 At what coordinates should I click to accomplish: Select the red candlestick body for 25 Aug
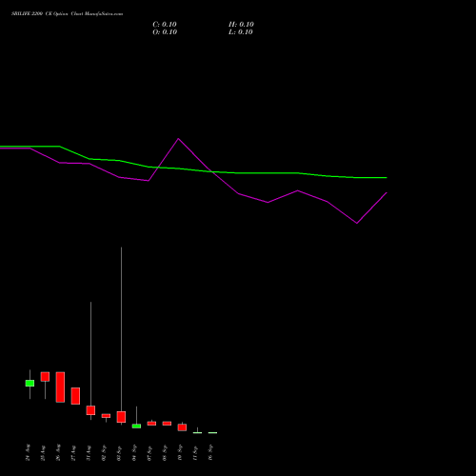[x=45, y=377]
